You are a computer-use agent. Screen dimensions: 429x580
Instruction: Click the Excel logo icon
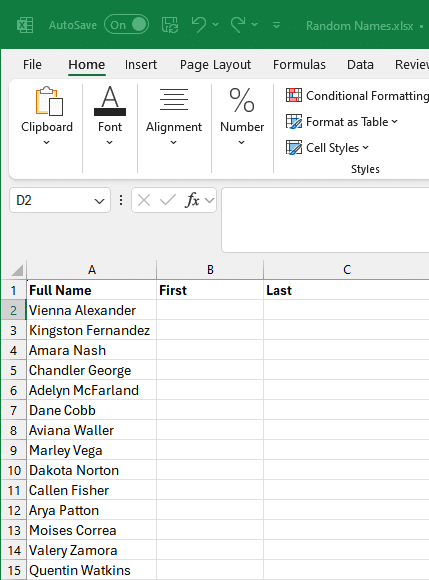(25, 25)
